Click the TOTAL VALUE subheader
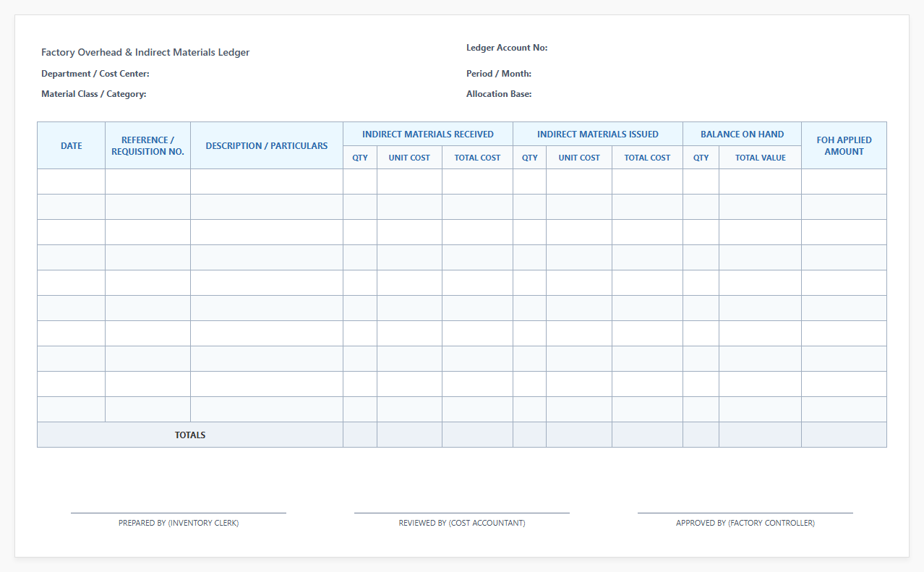 pos(761,158)
